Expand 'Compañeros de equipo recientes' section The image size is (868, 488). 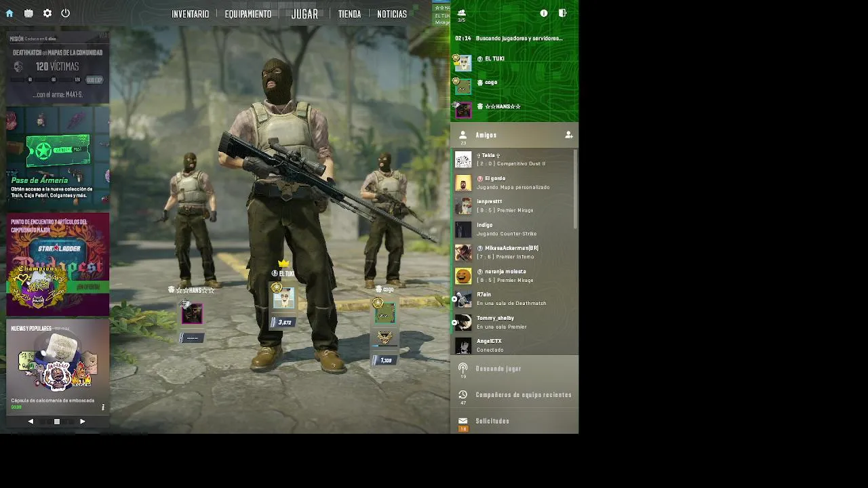514,394
